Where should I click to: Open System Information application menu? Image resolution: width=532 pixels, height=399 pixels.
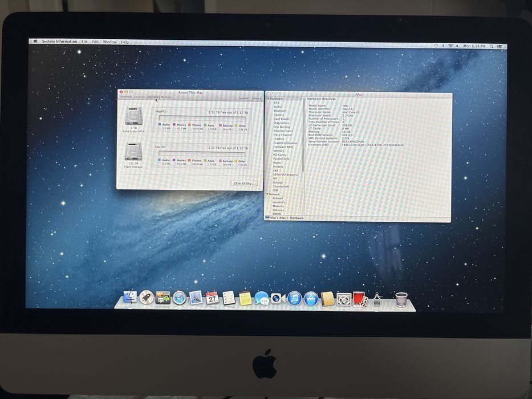pyautogui.click(x=59, y=42)
